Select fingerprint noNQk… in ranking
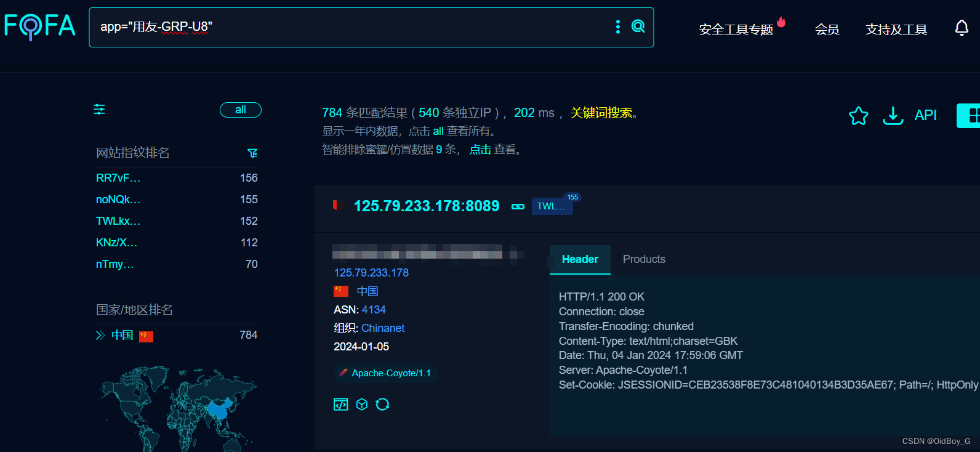 pos(118,200)
